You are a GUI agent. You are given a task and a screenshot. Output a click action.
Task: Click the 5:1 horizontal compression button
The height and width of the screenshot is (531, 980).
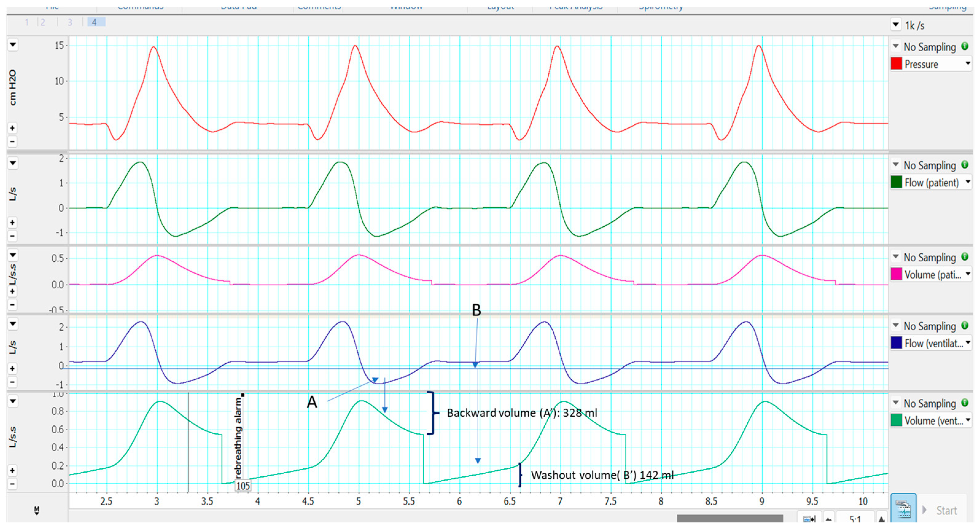pos(855,519)
